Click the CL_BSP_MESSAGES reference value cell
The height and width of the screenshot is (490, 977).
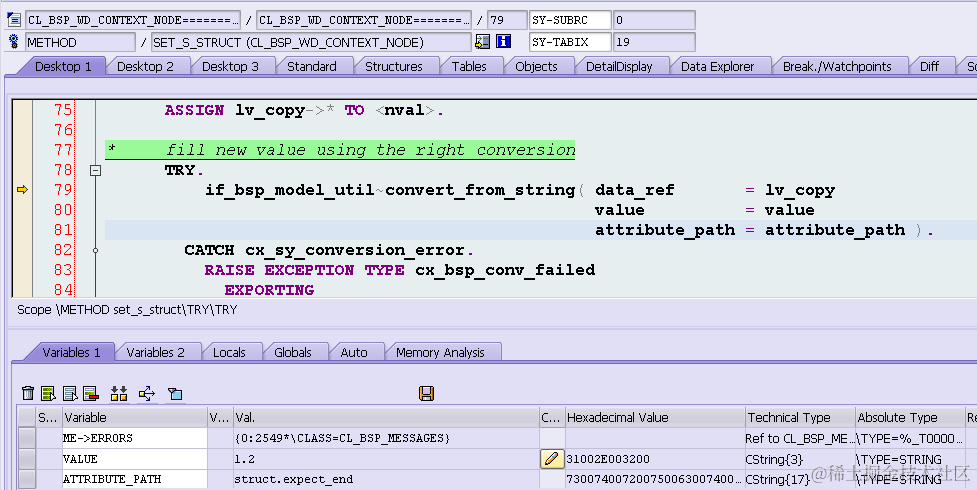(386, 438)
